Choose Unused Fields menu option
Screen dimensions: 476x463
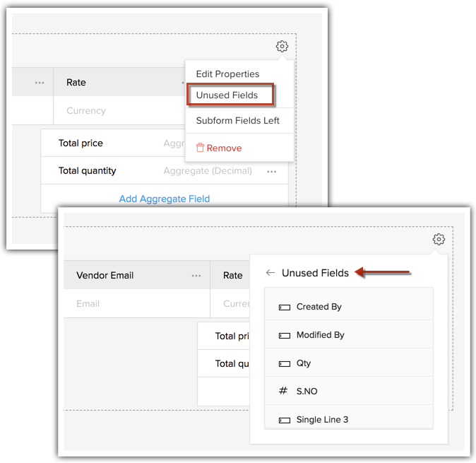(x=229, y=95)
